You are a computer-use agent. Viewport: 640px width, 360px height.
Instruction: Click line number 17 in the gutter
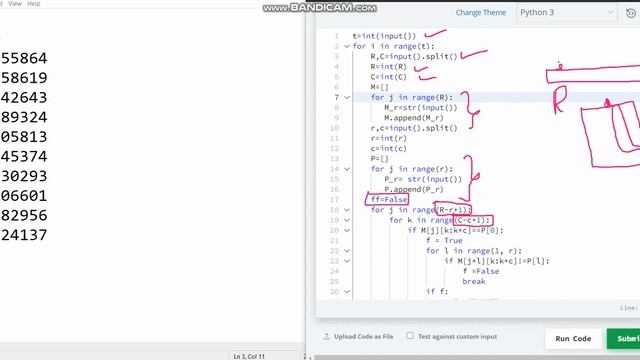[335, 200]
